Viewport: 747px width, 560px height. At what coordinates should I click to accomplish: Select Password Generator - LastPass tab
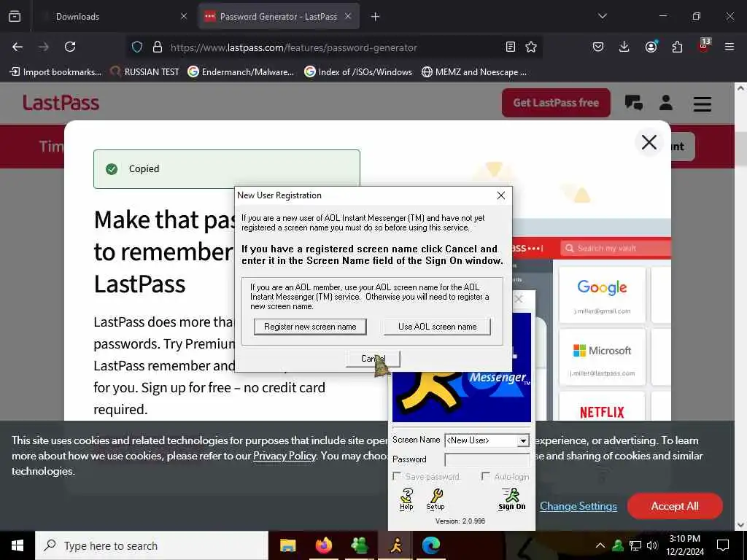[x=279, y=17]
